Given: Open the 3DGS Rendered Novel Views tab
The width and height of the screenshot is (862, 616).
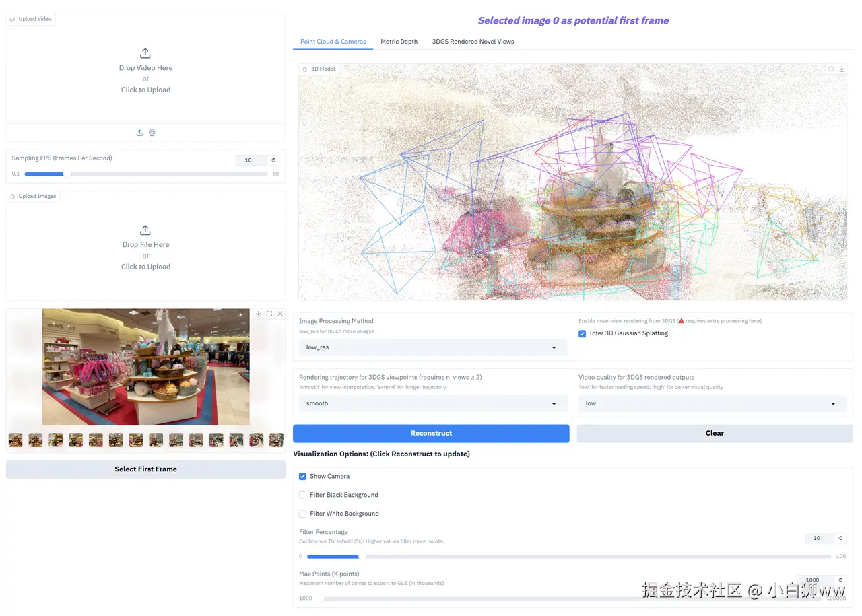Looking at the screenshot, I should coord(473,41).
